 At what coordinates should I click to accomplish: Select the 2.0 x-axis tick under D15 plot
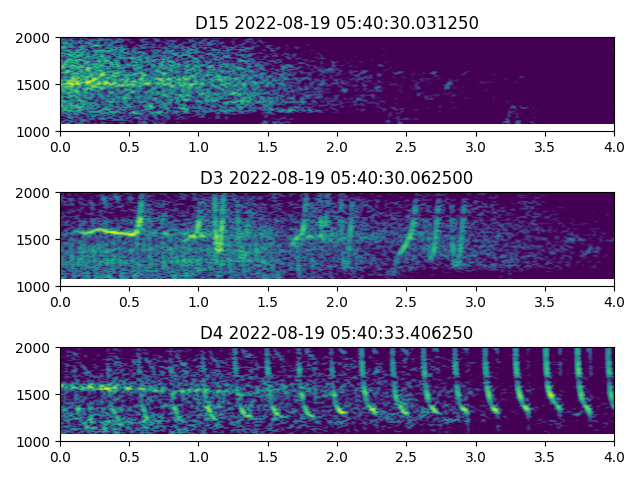[x=337, y=146]
